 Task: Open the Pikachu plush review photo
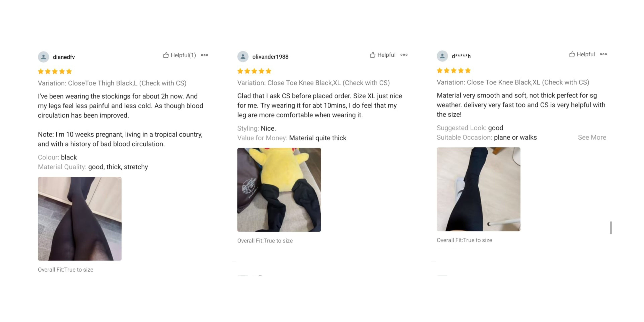(279, 190)
